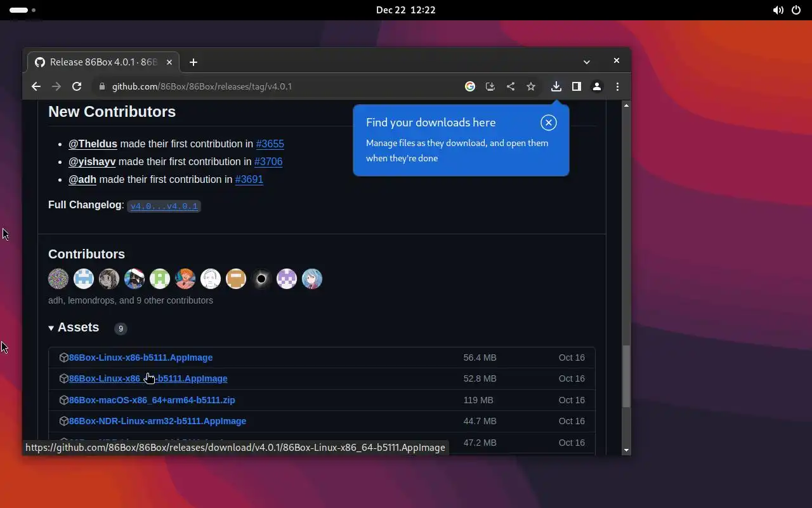Click the scrollbar down arrow
The width and height of the screenshot is (812, 508).
[626, 450]
